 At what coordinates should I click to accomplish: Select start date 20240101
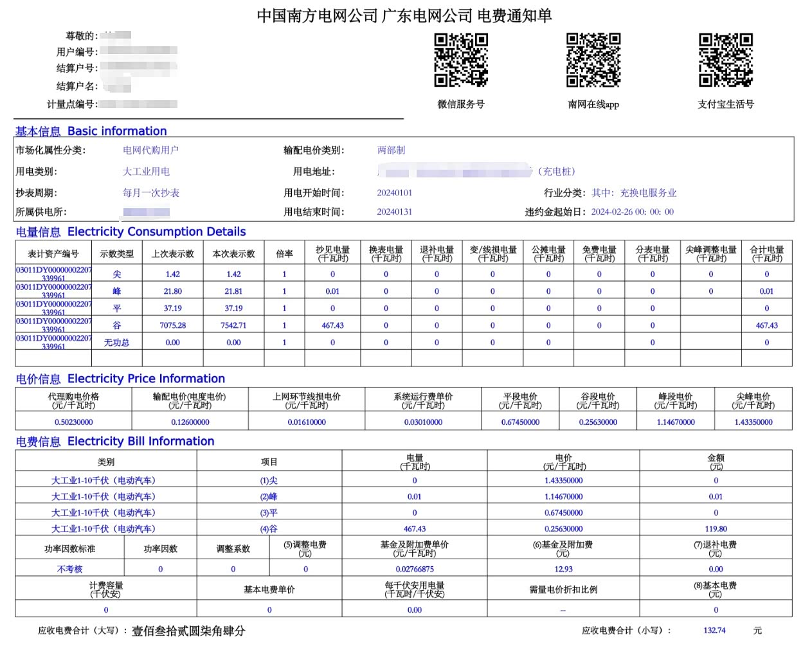pos(395,193)
